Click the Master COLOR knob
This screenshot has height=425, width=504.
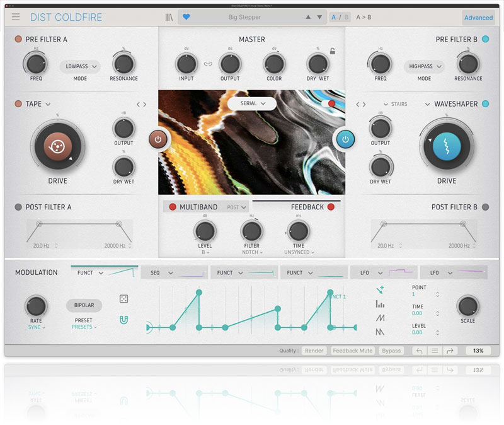(274, 64)
